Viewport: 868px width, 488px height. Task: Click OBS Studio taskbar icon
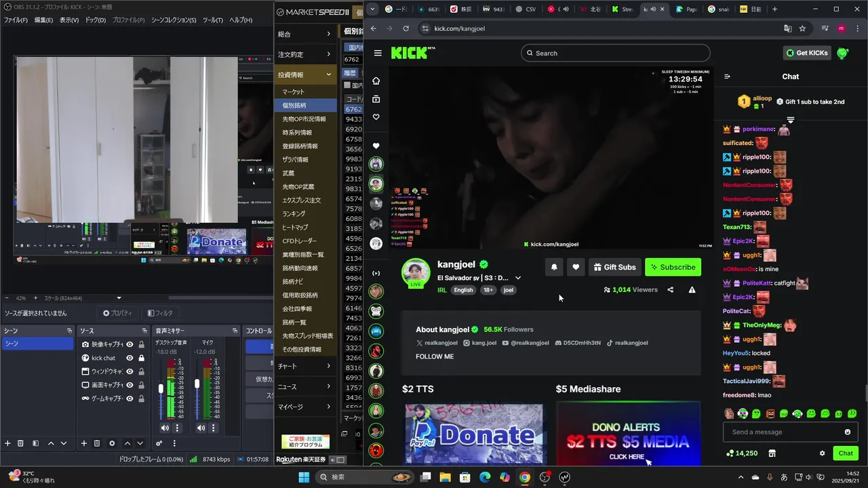tap(545, 477)
